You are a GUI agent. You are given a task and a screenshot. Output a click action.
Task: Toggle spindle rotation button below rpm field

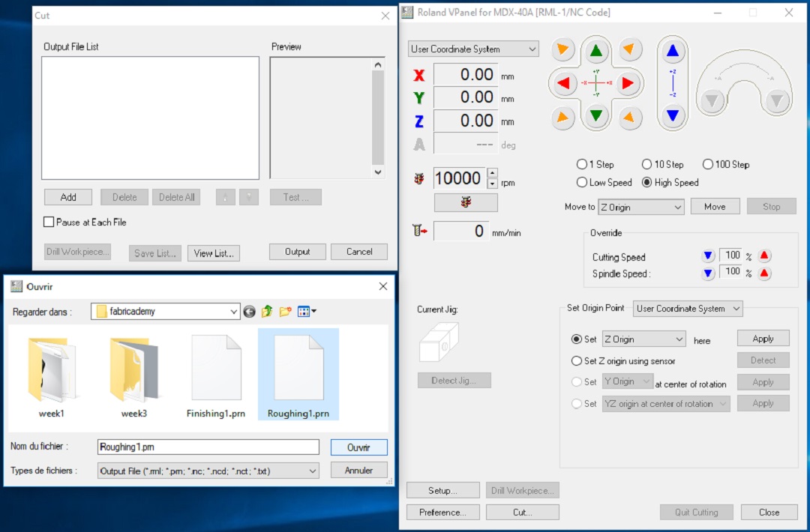click(466, 202)
